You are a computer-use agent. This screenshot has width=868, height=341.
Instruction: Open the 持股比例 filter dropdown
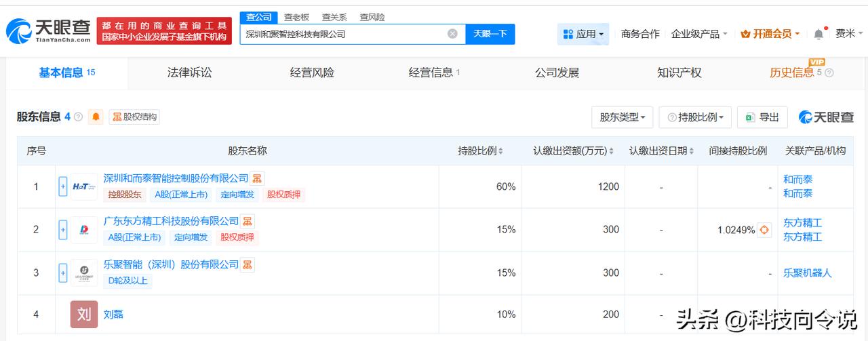click(x=696, y=117)
